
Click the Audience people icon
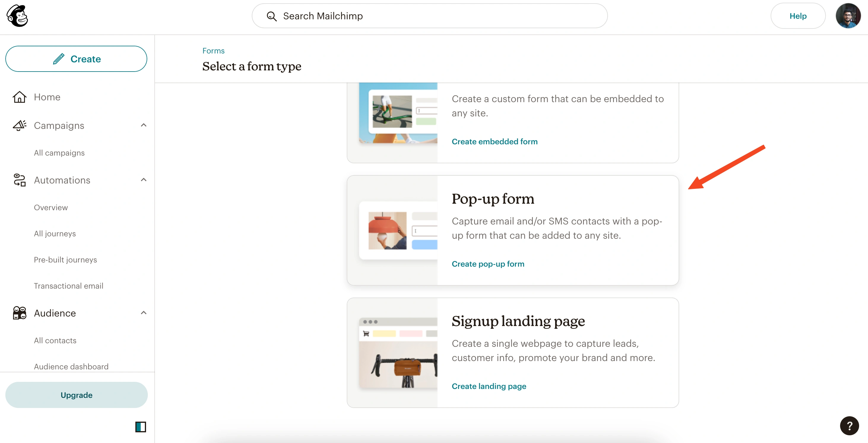20,313
